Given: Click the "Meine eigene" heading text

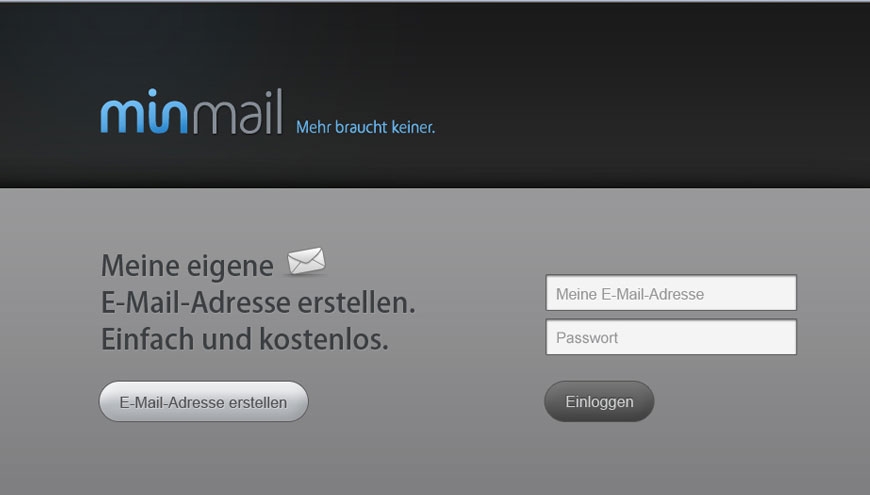Looking at the screenshot, I should pos(187,266).
